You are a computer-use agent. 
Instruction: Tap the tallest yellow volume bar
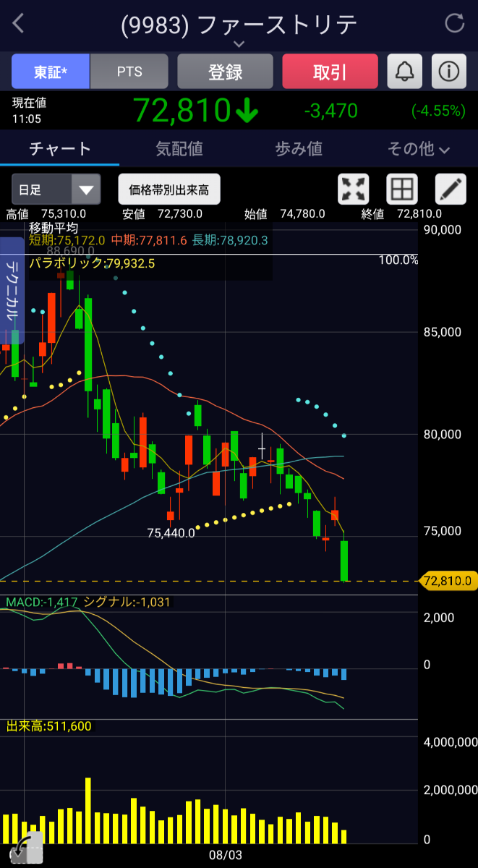88,811
